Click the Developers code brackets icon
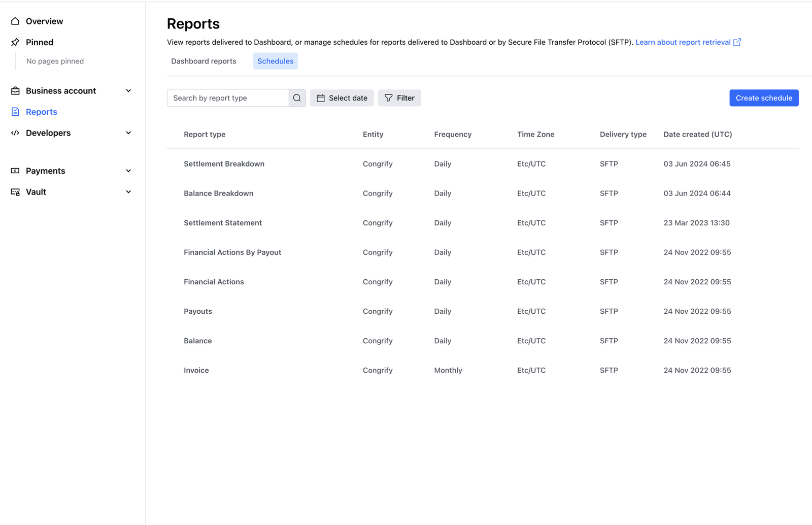Image resolution: width=812 pixels, height=525 pixels. 15,133
